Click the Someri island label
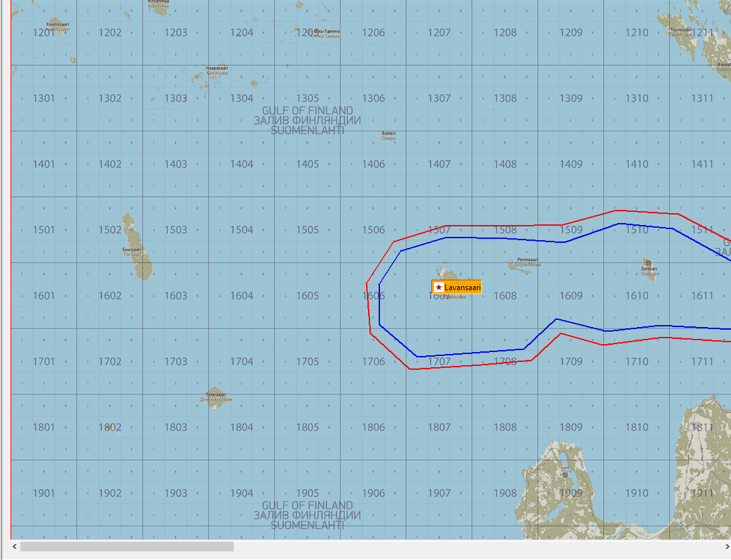Image resolution: width=731 pixels, height=560 pixels. point(389,134)
